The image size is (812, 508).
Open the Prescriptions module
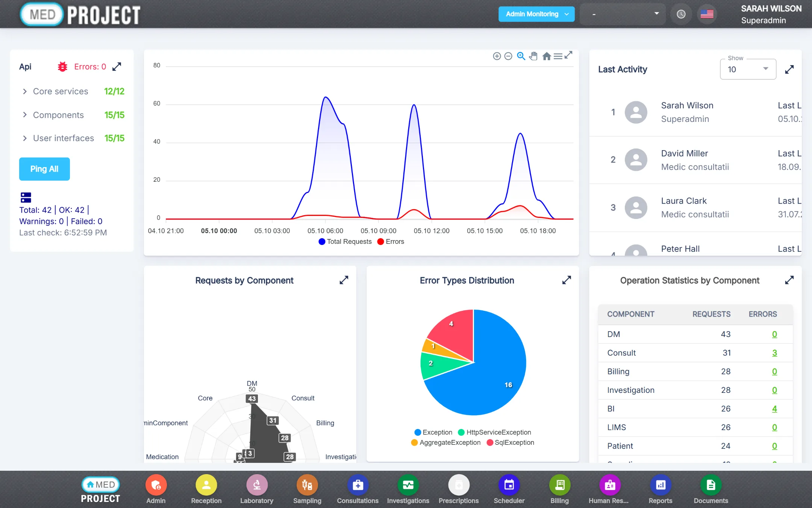(x=459, y=490)
